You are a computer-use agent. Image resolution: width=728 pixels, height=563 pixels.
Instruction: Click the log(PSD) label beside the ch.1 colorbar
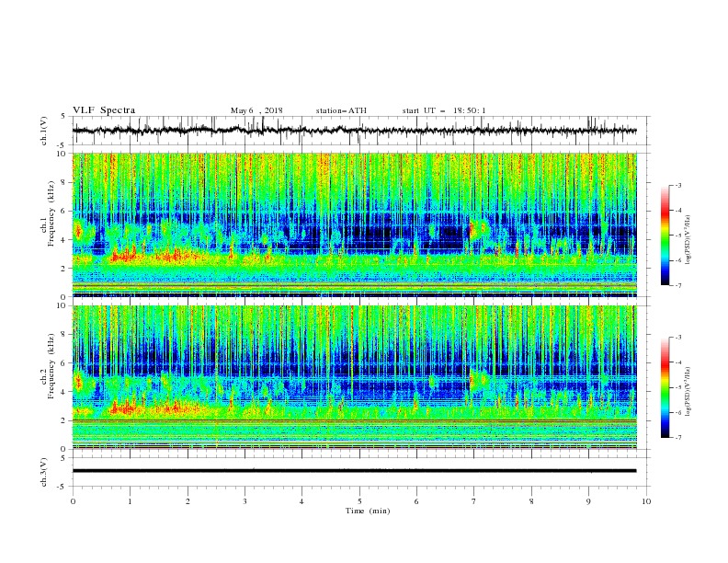click(688, 240)
